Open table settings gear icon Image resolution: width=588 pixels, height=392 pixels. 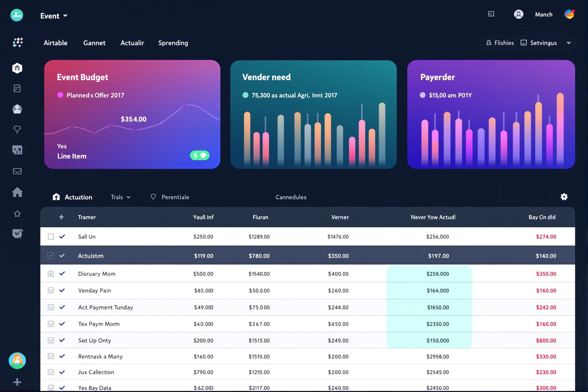(564, 197)
